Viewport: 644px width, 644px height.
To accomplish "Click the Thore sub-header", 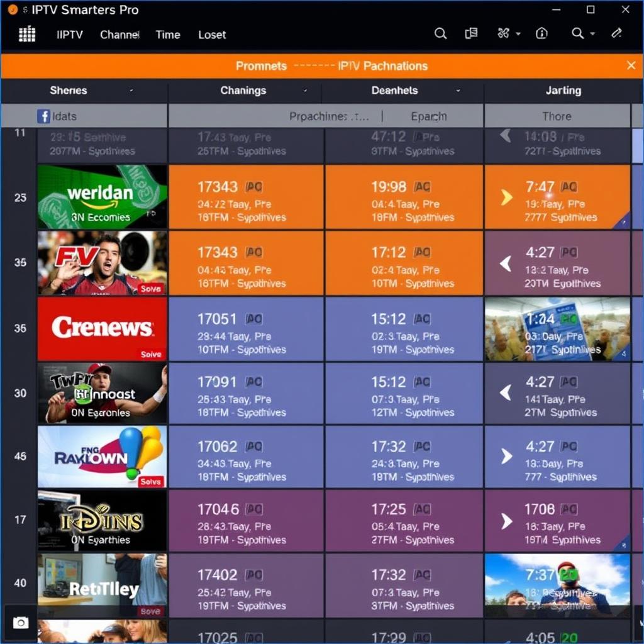I will point(557,116).
